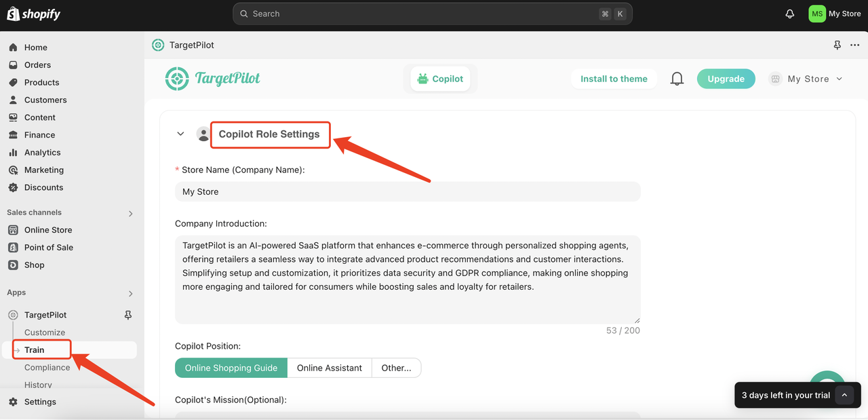Open the three-dot more menu in app header
Screen dimensions: 868x420
point(854,45)
